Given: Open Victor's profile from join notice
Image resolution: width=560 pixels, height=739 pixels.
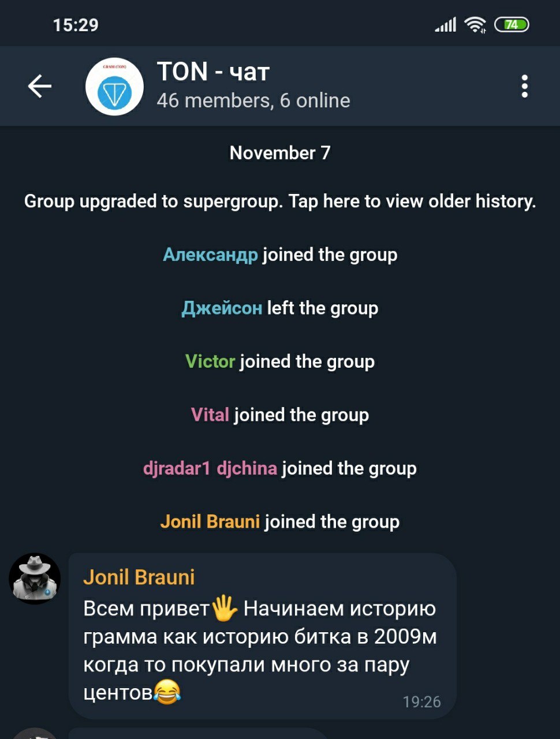Looking at the screenshot, I should pyautogui.click(x=210, y=361).
